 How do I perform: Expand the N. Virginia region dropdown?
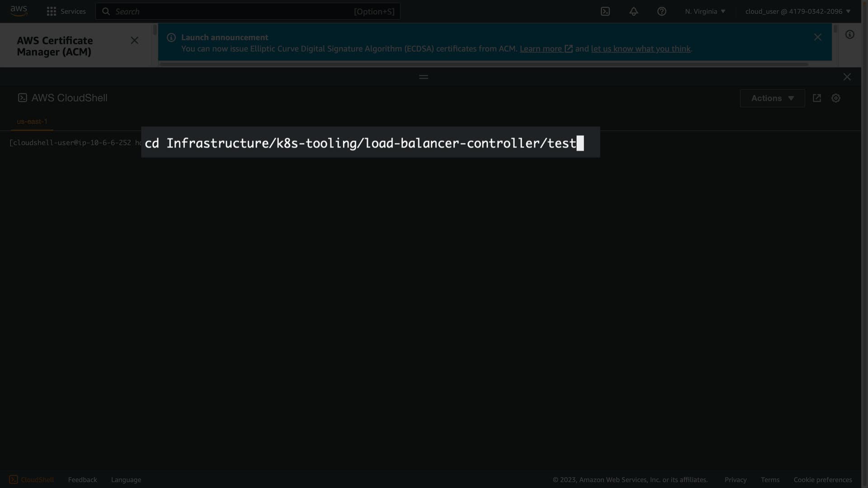coord(705,11)
